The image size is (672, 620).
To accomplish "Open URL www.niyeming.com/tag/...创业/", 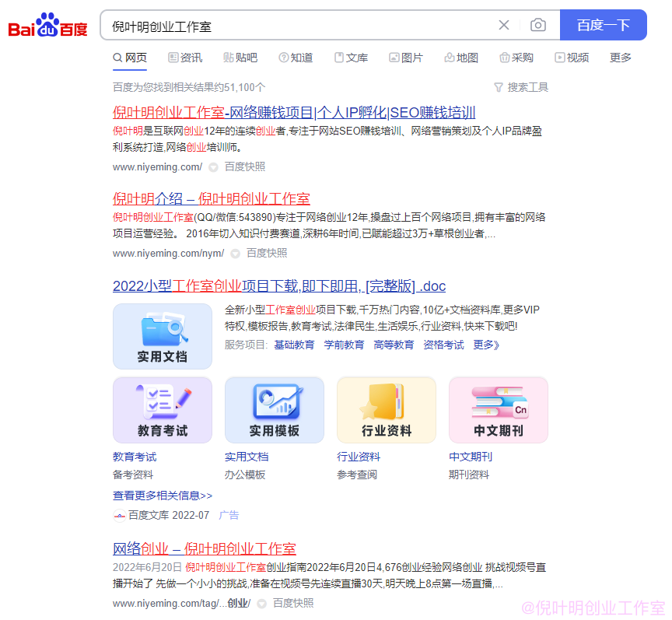I will [x=182, y=604].
